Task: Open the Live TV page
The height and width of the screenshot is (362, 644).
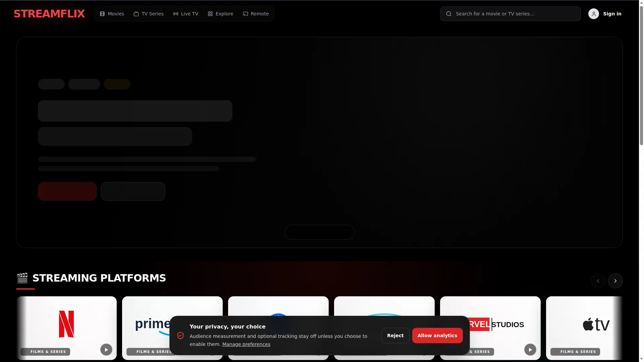Action: click(x=185, y=14)
